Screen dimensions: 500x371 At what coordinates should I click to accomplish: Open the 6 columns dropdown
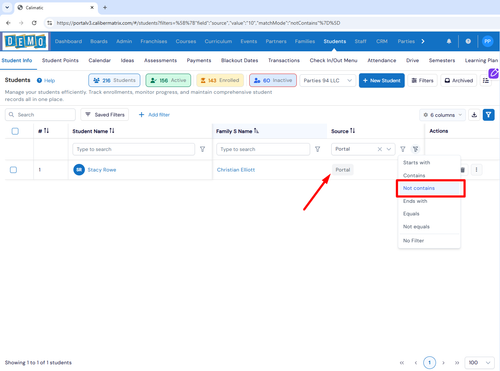pyautogui.click(x=442, y=115)
